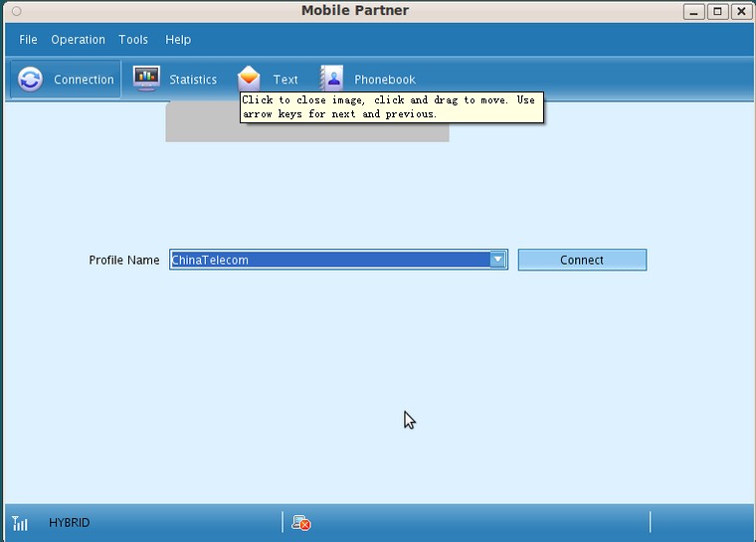This screenshot has height=542, width=756.
Task: Expand the Profile Name dropdown arrow
Action: click(497, 260)
